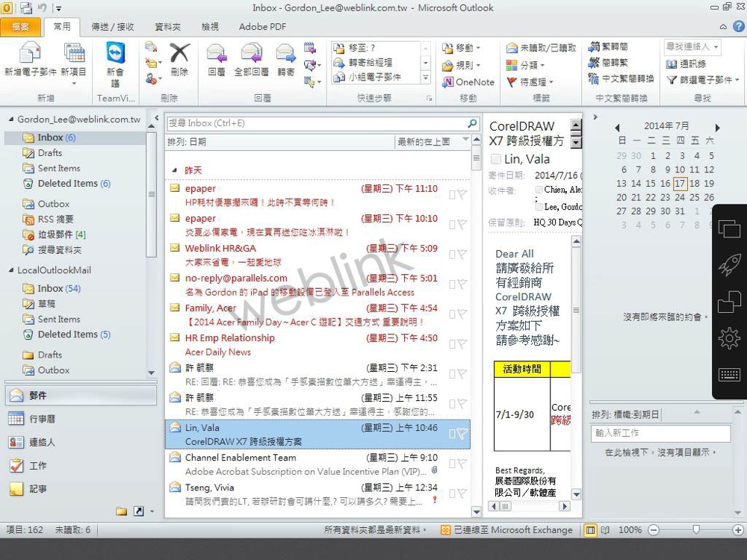Open the Filter E-mail (篩選電子郵件) dropdown
The width and height of the screenshot is (747, 560).
coord(703,80)
